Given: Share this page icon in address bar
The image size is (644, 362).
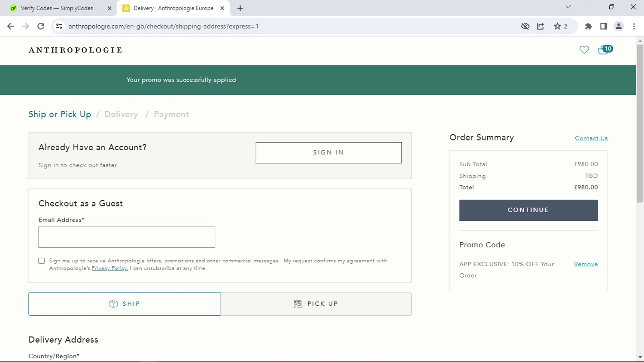Looking at the screenshot, I should pyautogui.click(x=541, y=26).
